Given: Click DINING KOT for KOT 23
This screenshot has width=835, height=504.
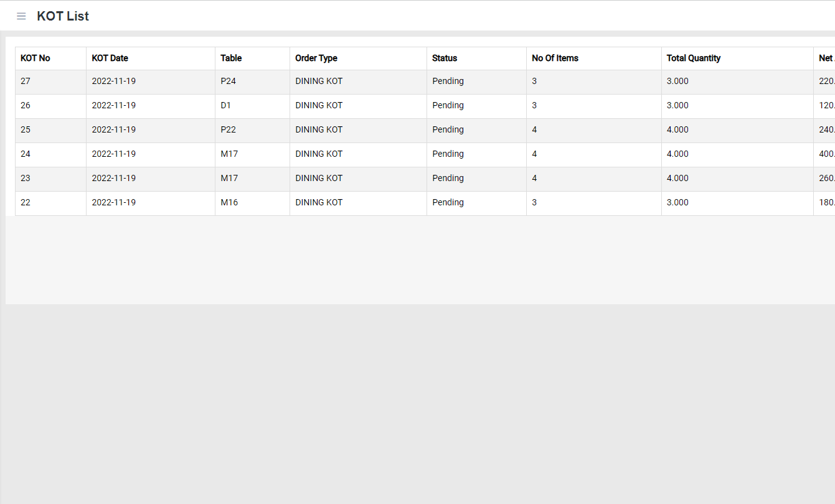Looking at the screenshot, I should 319,178.
